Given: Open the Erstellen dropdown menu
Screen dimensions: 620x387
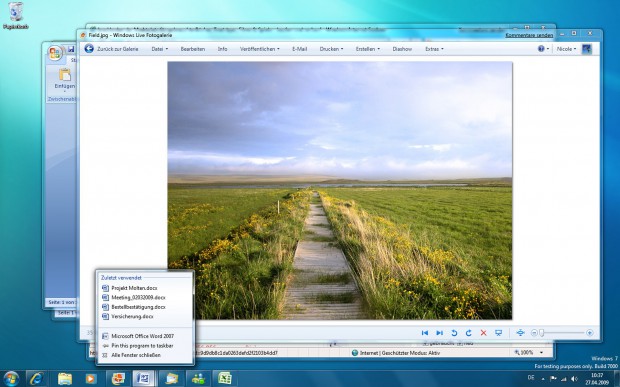Looking at the screenshot, I should coord(367,49).
